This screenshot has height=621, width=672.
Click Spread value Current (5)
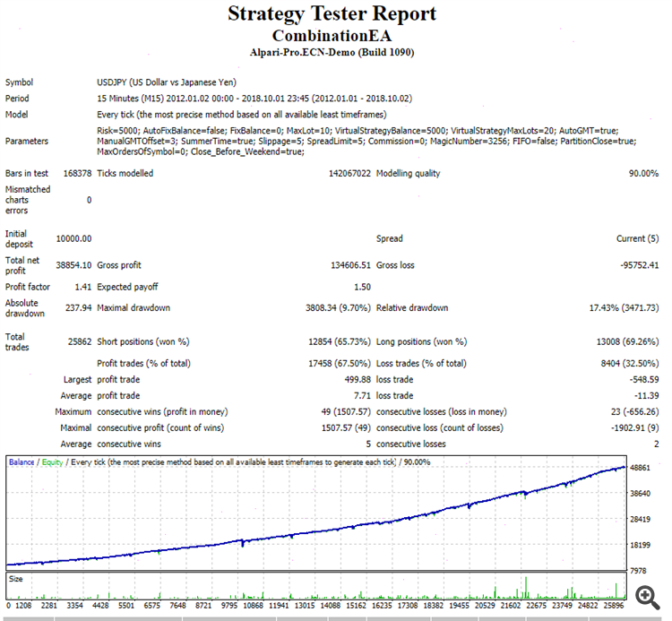pyautogui.click(x=637, y=238)
